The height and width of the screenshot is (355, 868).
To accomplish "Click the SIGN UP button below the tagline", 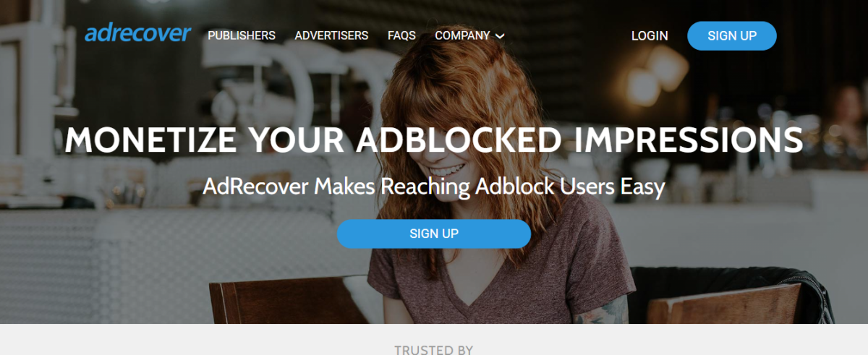I will (x=434, y=234).
